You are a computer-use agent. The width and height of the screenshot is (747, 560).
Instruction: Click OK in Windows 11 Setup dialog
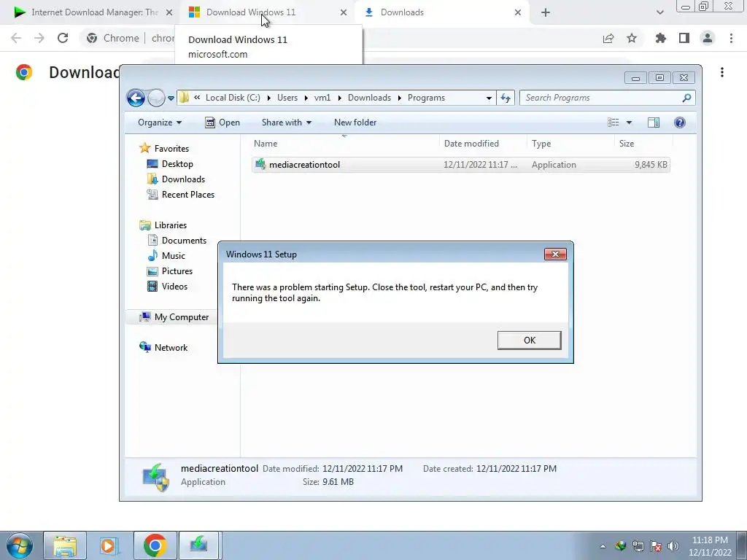530,340
